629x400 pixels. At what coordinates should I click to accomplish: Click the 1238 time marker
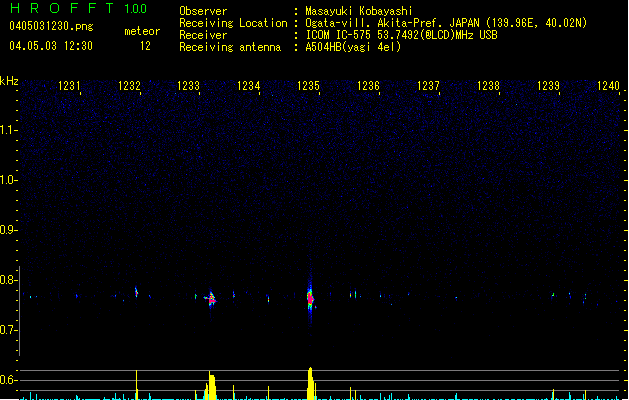[x=489, y=87]
